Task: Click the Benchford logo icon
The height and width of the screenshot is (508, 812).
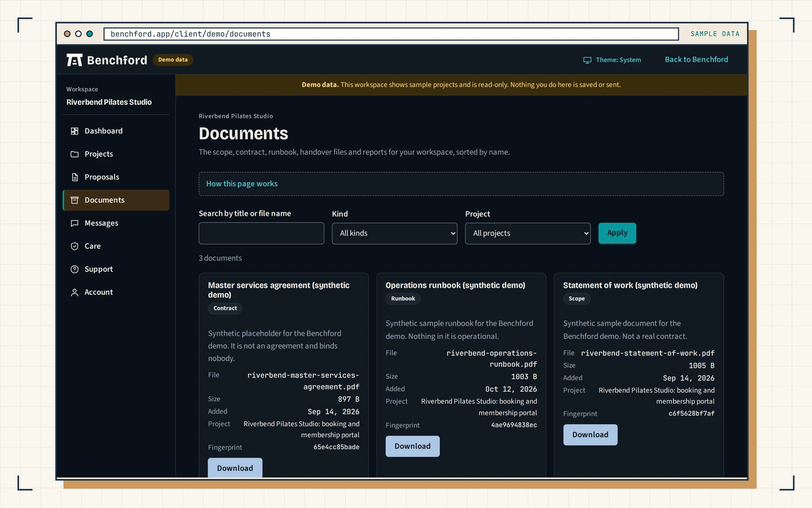Action: pyautogui.click(x=74, y=60)
